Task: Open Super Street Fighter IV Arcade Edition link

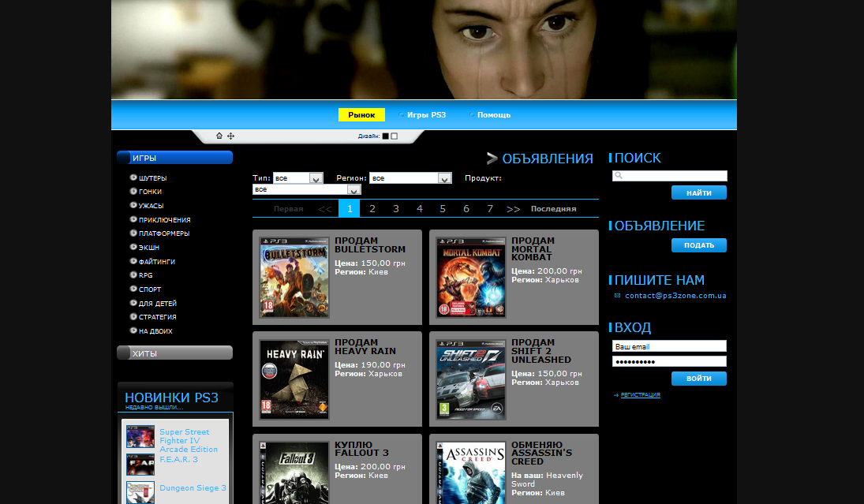Action: pyautogui.click(x=189, y=441)
